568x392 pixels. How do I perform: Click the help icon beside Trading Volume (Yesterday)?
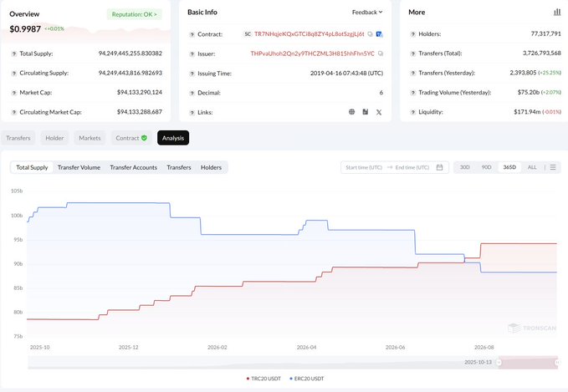pyautogui.click(x=413, y=93)
